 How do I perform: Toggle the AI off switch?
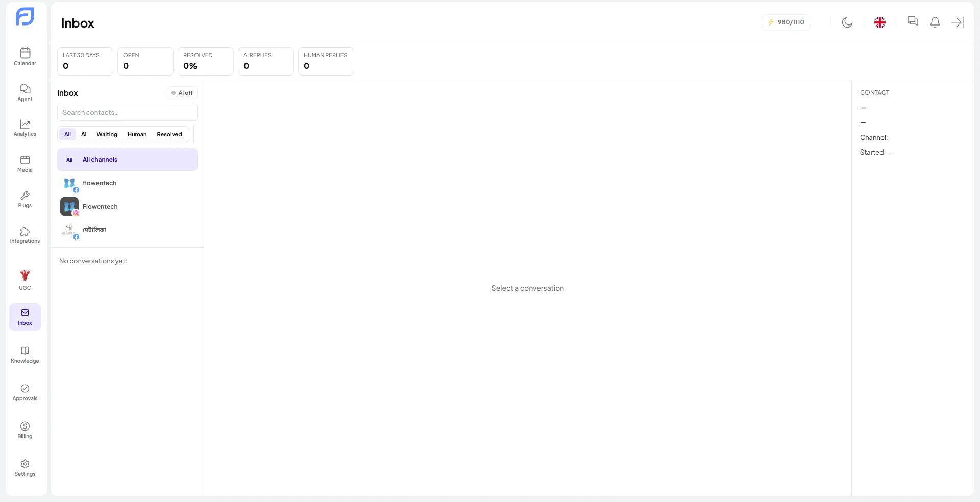(182, 93)
